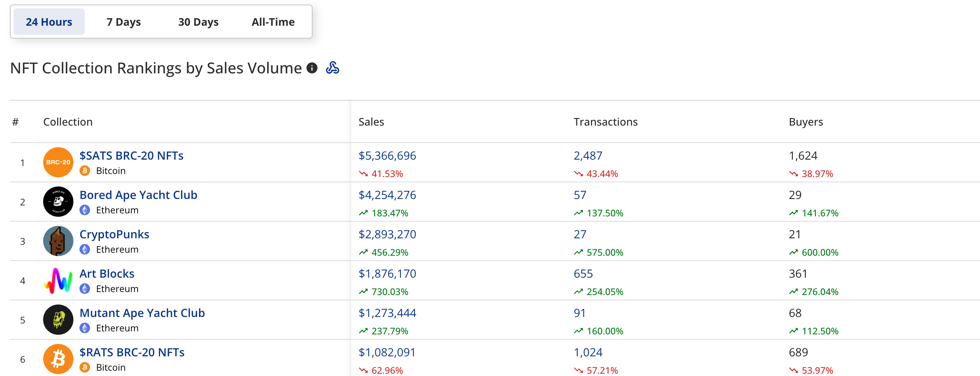This screenshot has width=980, height=376.
Task: Click the $RATS BRC-20 Bitcoin logo
Action: click(x=58, y=359)
